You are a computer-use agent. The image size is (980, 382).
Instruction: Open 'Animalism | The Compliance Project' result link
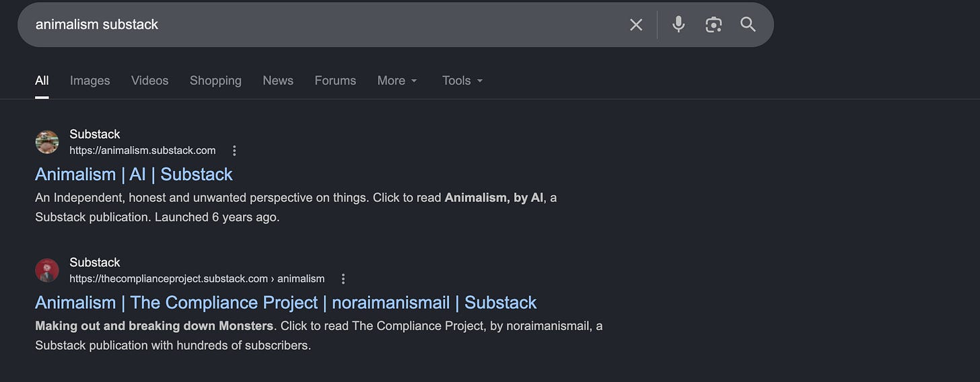(286, 303)
